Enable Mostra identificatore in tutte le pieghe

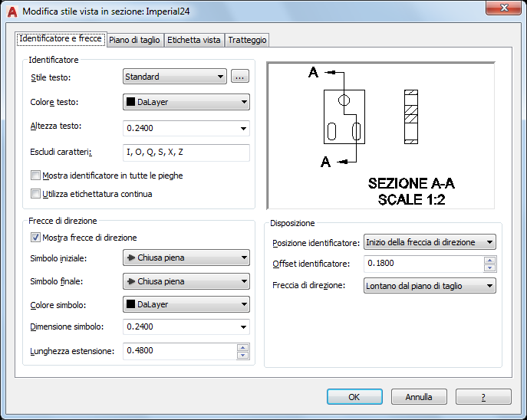[x=35, y=176]
